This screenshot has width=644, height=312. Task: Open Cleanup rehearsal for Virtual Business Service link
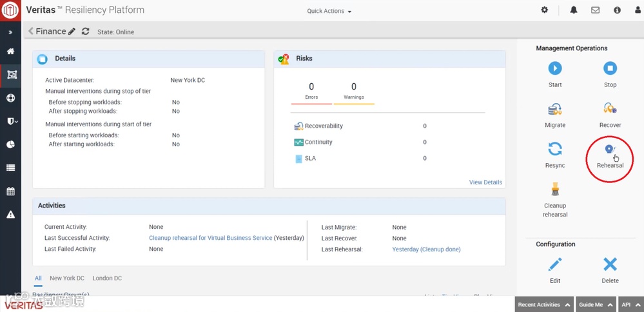point(211,238)
